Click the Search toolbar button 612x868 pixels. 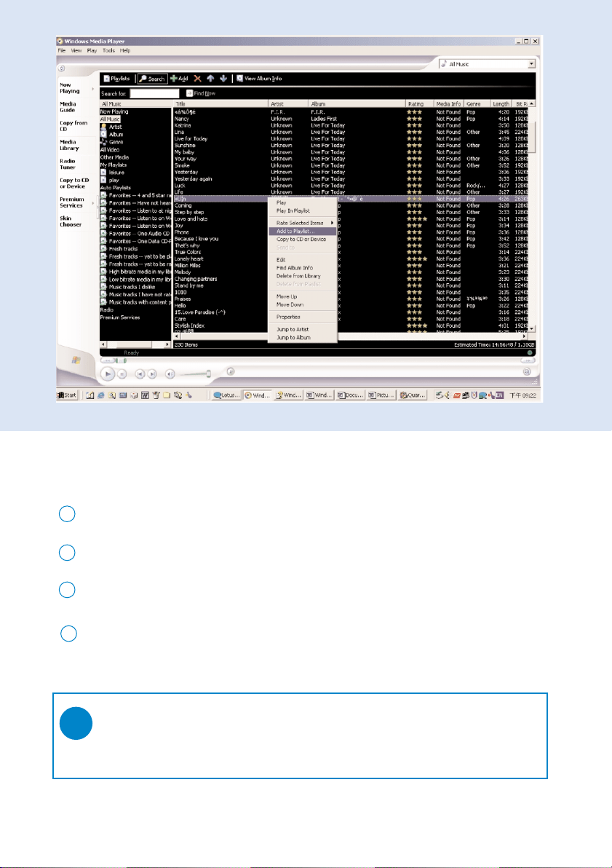[x=152, y=79]
